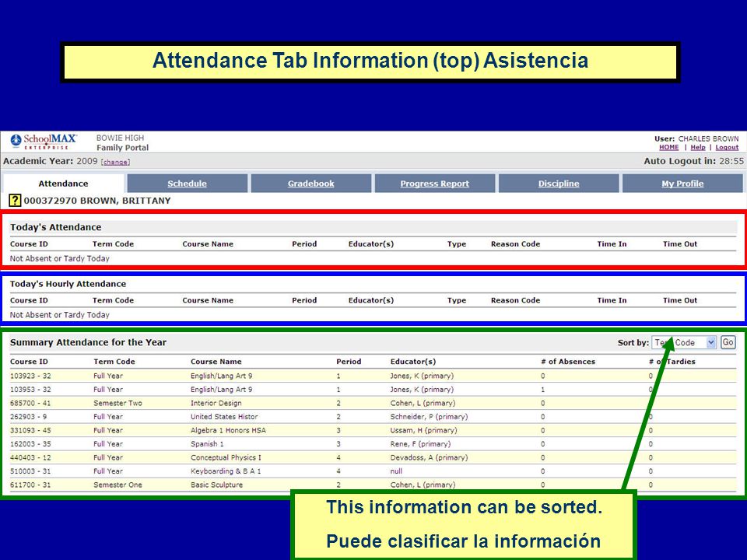Click the Today's Attendance heading
Image resolution: width=747 pixels, height=560 pixels.
coord(56,227)
